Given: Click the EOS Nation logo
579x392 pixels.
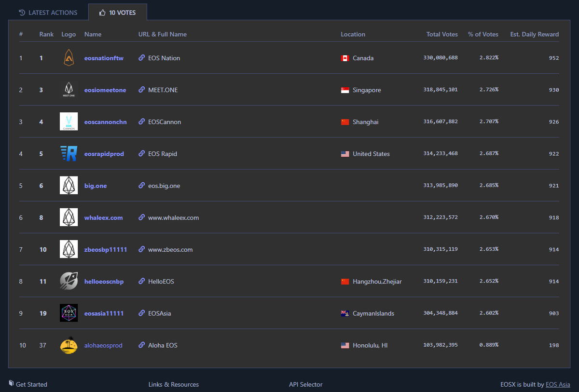Looking at the screenshot, I should (69, 58).
